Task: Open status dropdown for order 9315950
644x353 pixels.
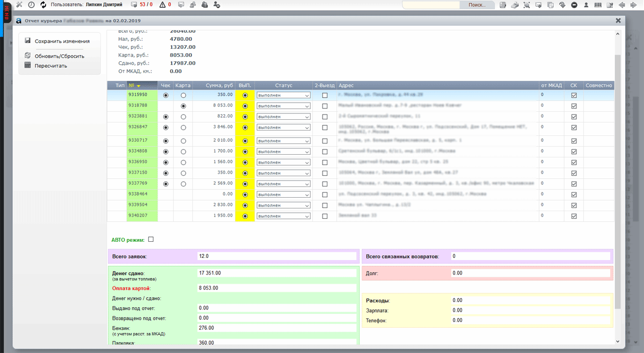Action: 283,95
